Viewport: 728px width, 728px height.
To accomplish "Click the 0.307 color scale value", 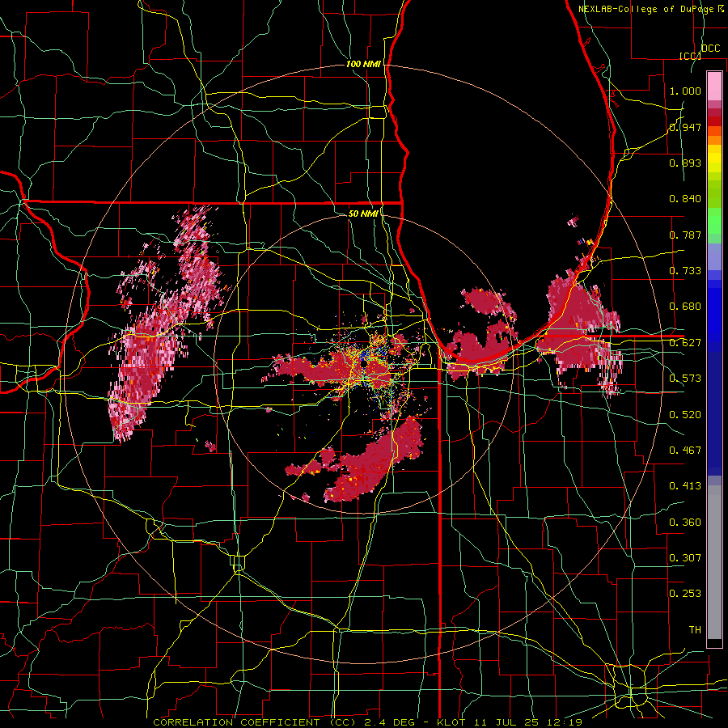I will pyautogui.click(x=685, y=558).
